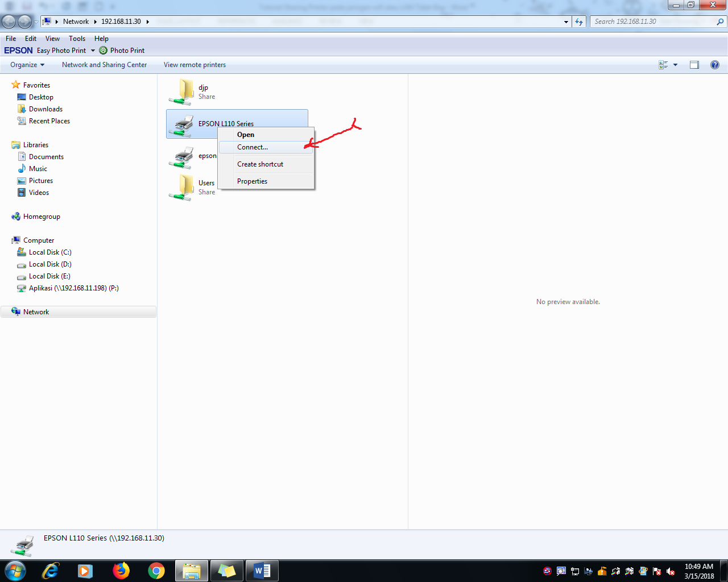Open the Help question mark icon
728x582 pixels.
[x=715, y=65]
